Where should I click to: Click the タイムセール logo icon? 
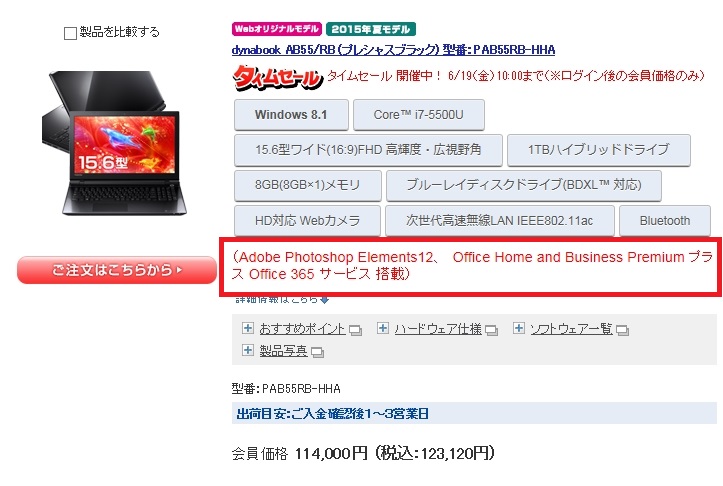(278, 77)
